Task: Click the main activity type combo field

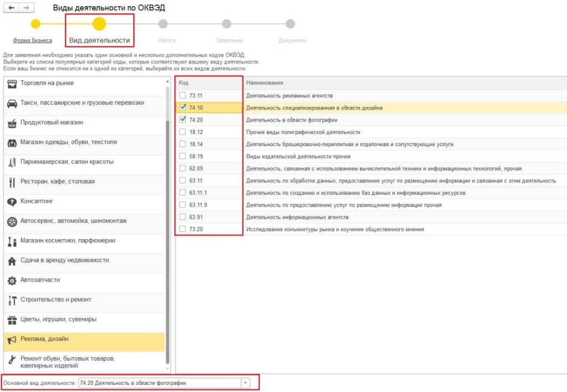Action: click(x=159, y=383)
